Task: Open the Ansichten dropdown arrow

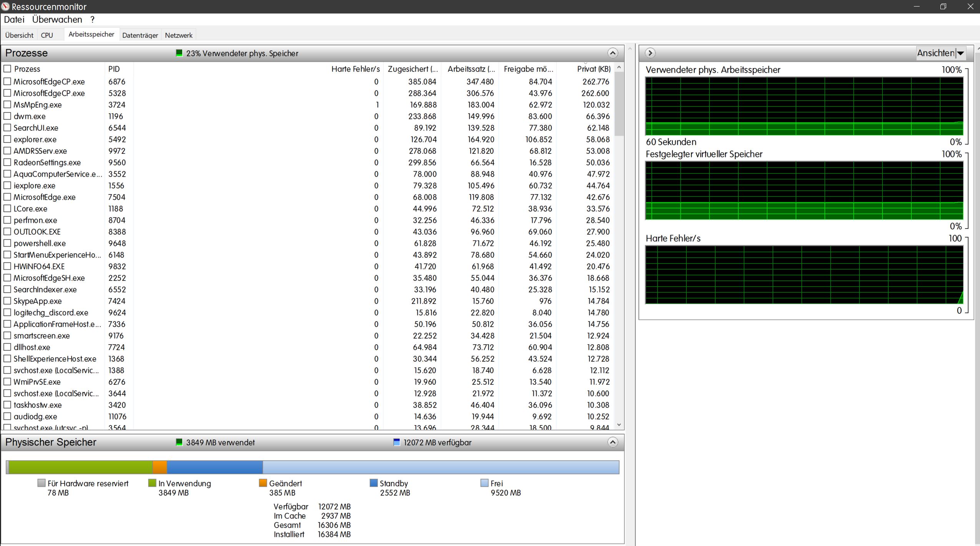Action: (960, 53)
